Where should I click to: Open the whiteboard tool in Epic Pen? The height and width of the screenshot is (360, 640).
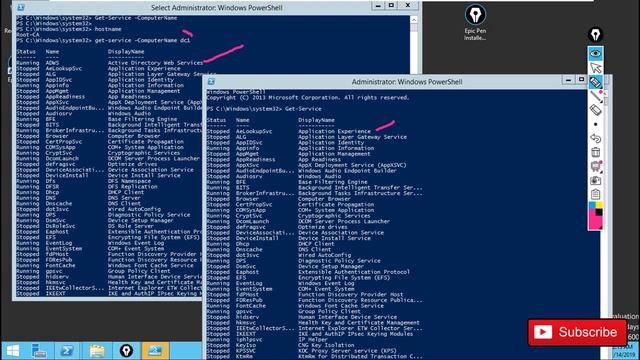pos(596,166)
